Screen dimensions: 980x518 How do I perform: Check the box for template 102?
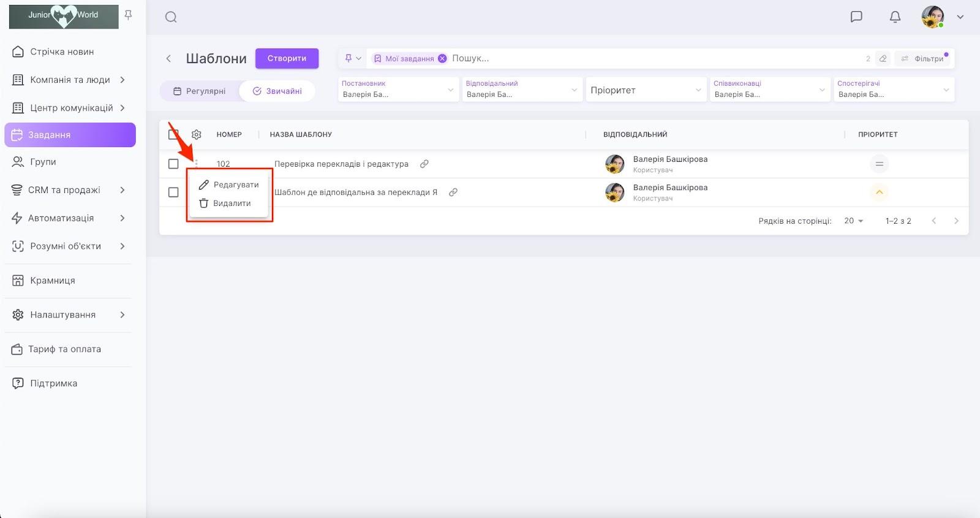point(173,164)
